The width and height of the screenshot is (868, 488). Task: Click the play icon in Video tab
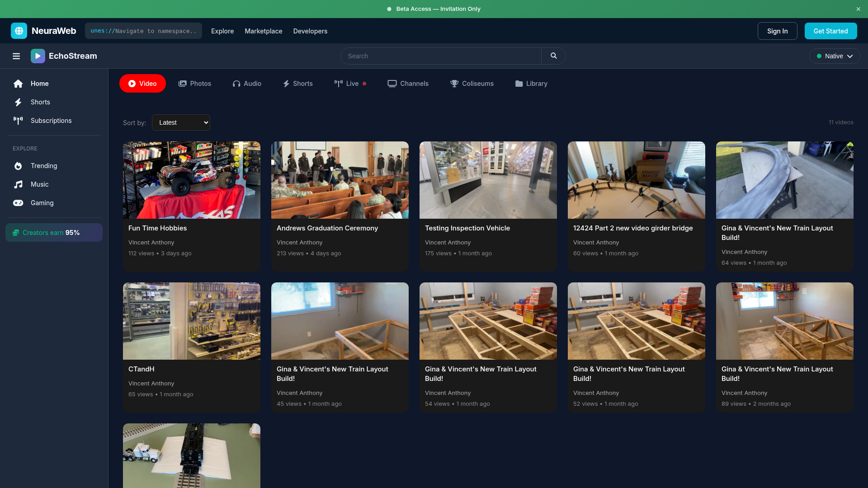[132, 84]
